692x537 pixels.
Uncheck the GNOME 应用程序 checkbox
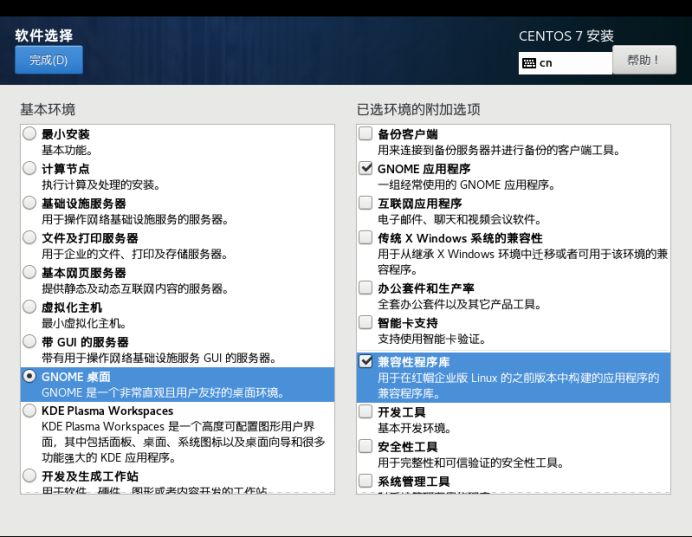tap(366, 169)
